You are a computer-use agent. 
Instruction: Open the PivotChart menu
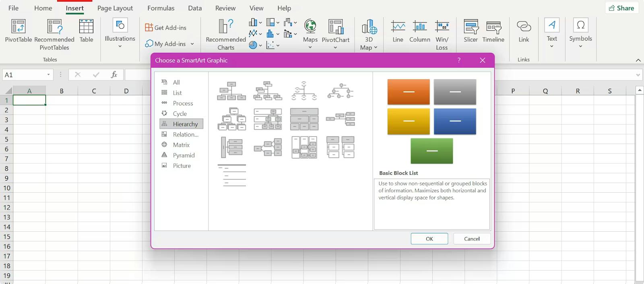(x=336, y=34)
